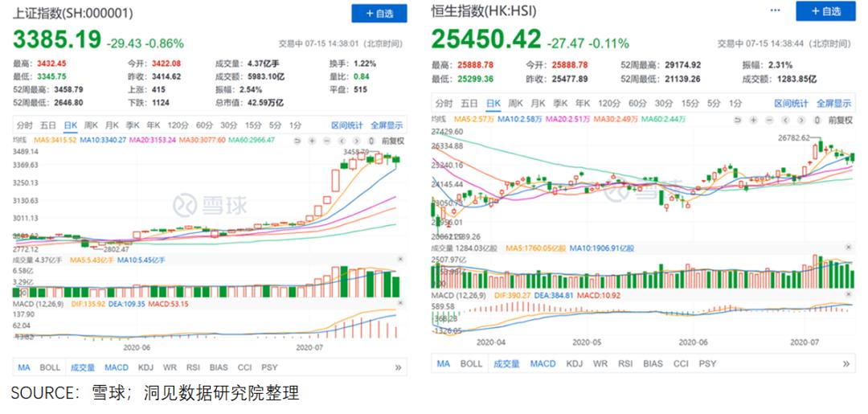Click the Hang Seng price 25450.42
This screenshot has width=868, height=414.
pyautogui.click(x=485, y=40)
